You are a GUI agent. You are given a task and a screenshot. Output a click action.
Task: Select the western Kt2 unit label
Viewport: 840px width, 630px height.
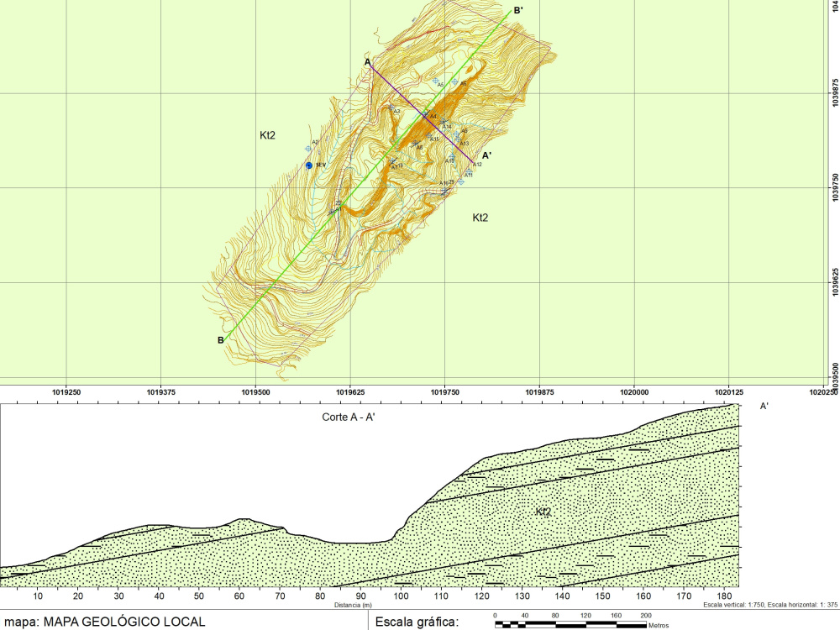tap(267, 135)
